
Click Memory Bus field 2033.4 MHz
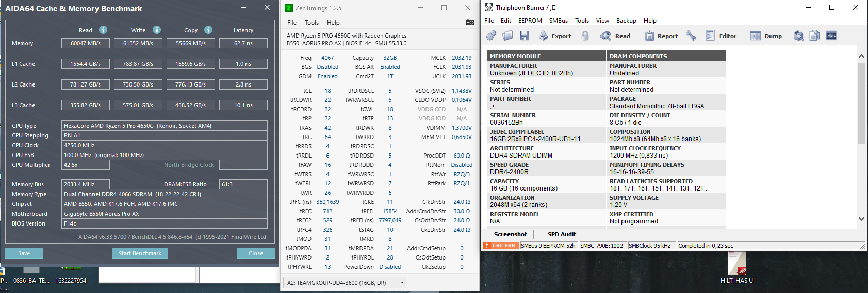point(85,184)
